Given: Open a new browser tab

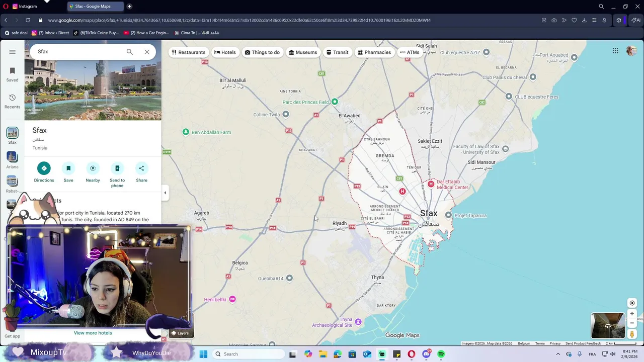Looking at the screenshot, I should (129, 7).
